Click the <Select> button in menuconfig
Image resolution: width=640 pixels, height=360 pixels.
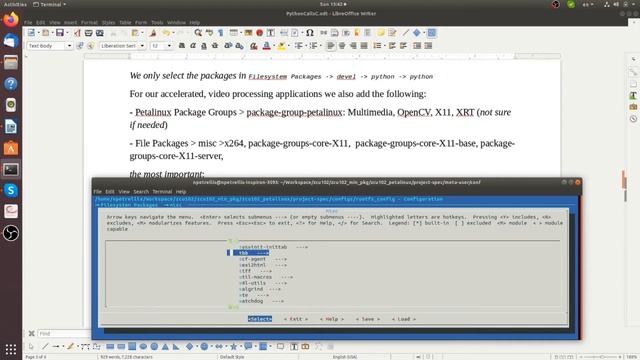260,319
